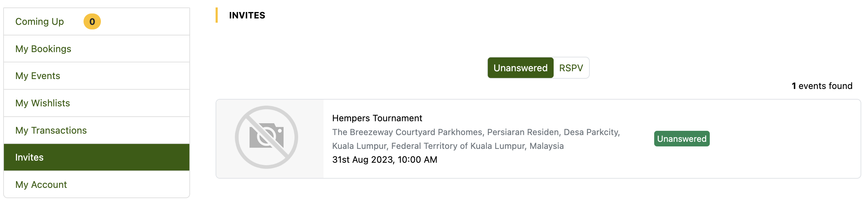The width and height of the screenshot is (868, 201).
Task: Open the My Events section
Action: 38,76
